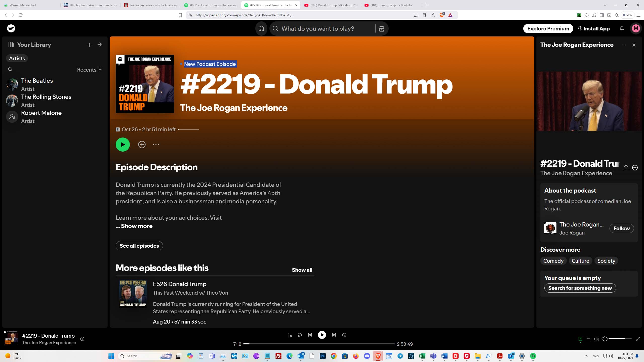
Task: Skip to next track
Action: coord(334,335)
